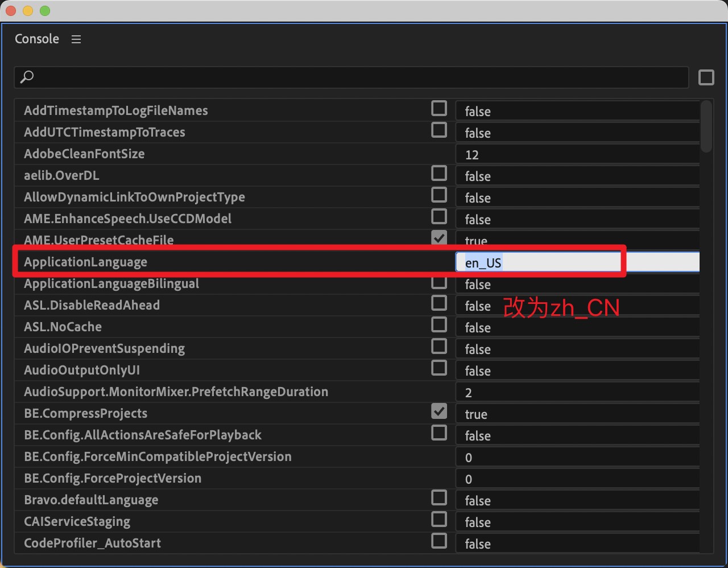
Task: Click the ApplicationLanguage en_US value field
Action: click(x=577, y=262)
